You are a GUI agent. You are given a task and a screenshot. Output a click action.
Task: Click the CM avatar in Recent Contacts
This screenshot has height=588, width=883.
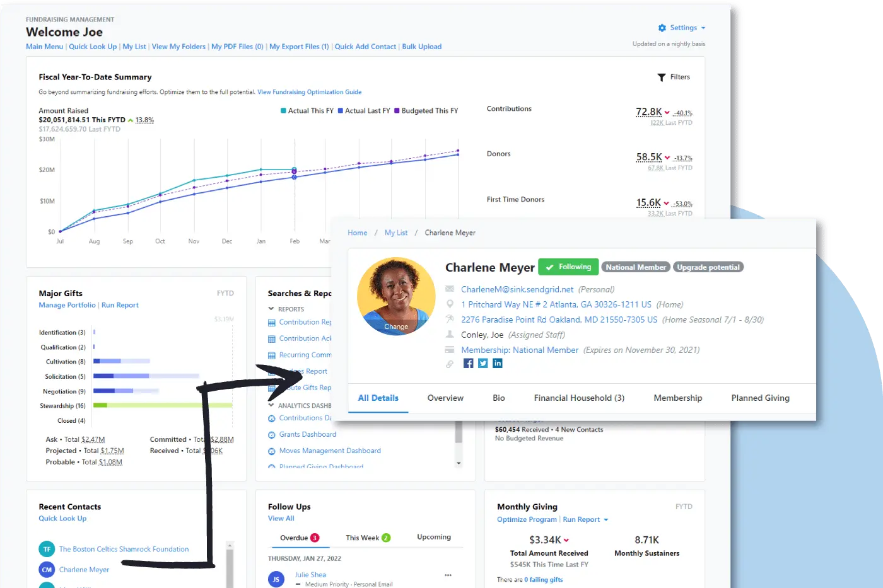(x=47, y=570)
